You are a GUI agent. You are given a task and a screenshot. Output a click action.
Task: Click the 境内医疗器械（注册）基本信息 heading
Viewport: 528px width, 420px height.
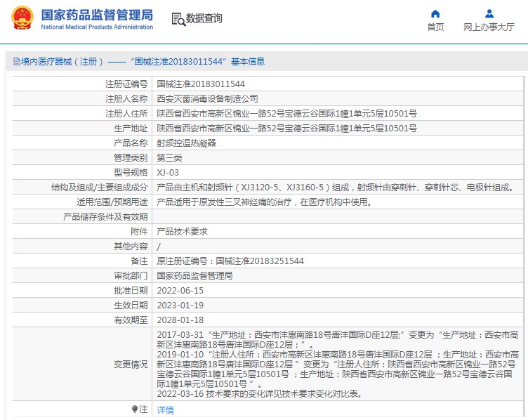(x=143, y=62)
